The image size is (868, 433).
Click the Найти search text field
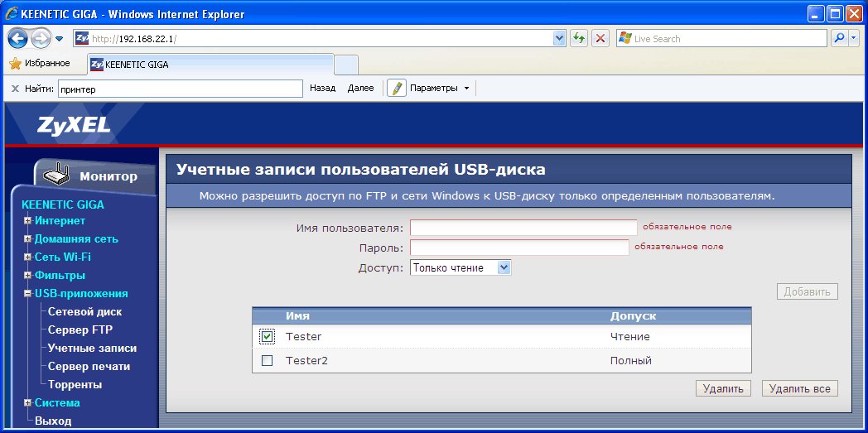(181, 89)
